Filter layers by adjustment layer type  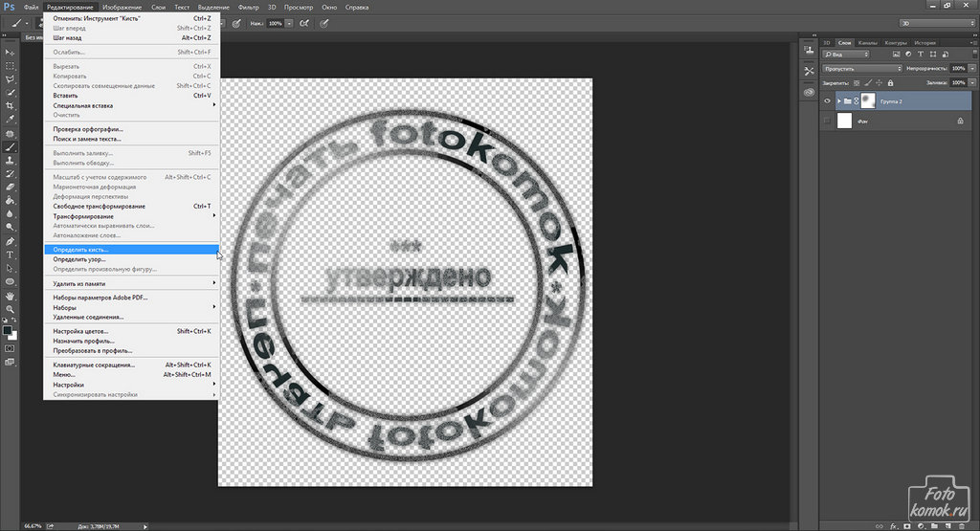pyautogui.click(x=908, y=55)
